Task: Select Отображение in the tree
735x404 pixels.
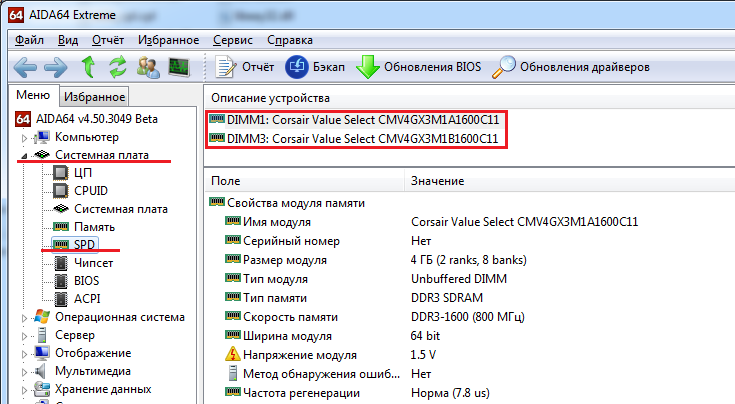Action: [93, 353]
